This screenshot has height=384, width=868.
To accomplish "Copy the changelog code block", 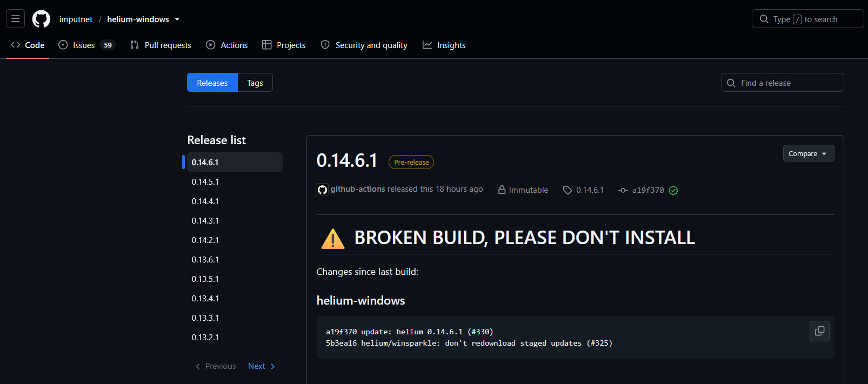I will tap(819, 331).
